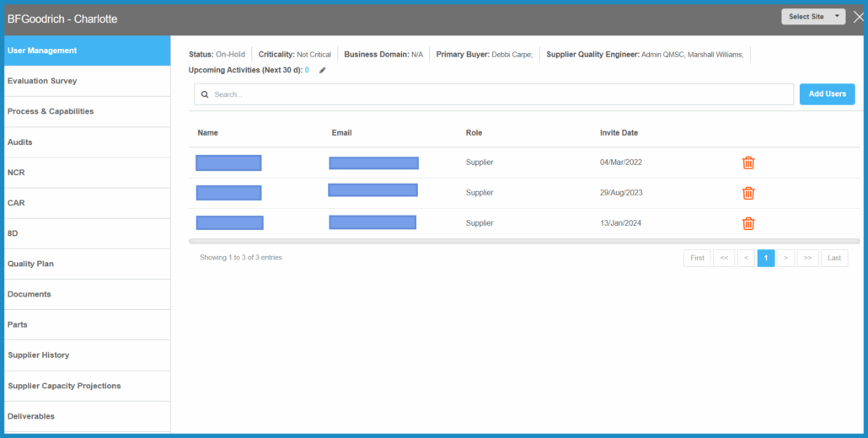
Task: Click in the user search field
Action: (x=497, y=94)
